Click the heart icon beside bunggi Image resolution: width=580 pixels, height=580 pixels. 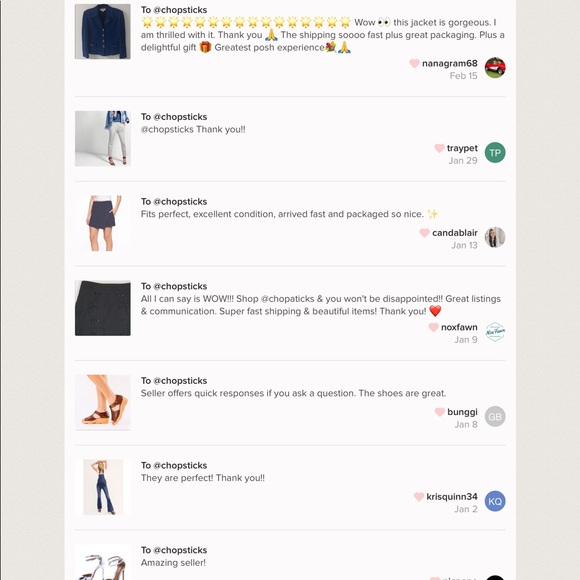click(x=439, y=412)
